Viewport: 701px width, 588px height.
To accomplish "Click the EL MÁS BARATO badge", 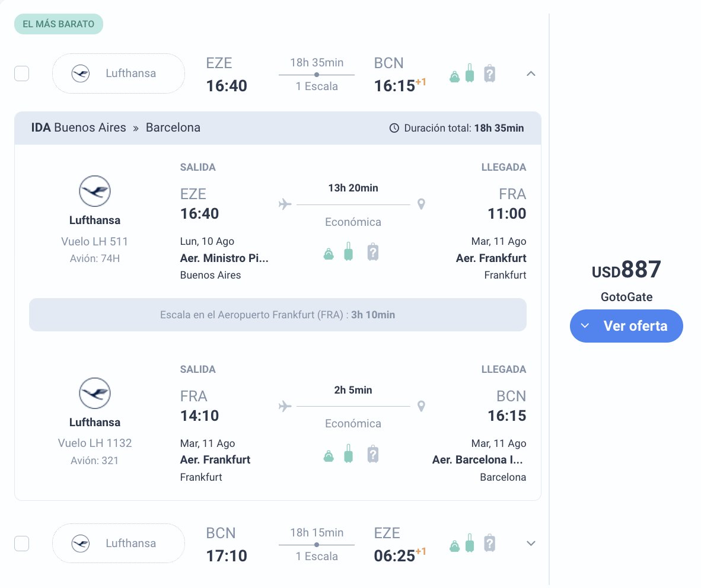I will tap(58, 24).
